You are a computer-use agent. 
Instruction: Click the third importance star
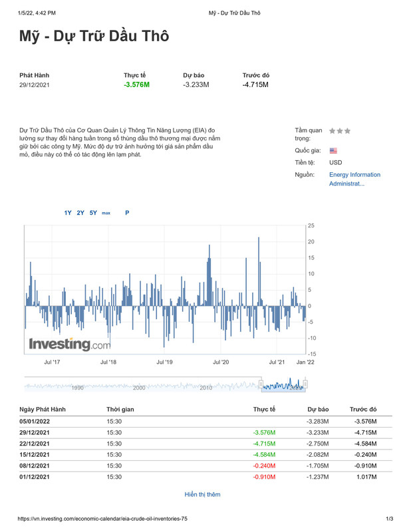[x=347, y=130]
